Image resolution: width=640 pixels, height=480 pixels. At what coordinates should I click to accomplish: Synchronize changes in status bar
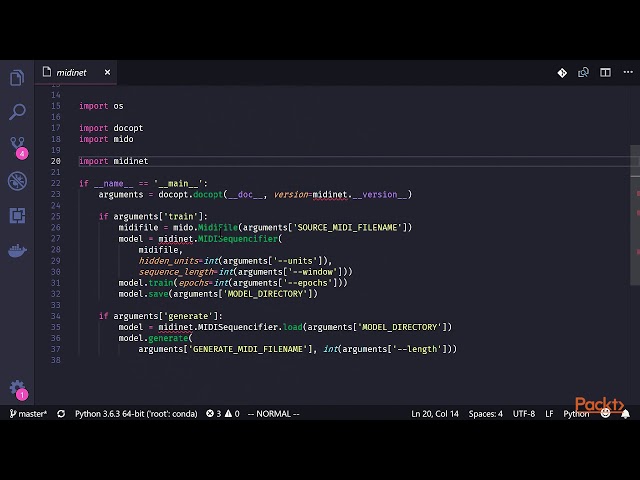tap(61, 414)
